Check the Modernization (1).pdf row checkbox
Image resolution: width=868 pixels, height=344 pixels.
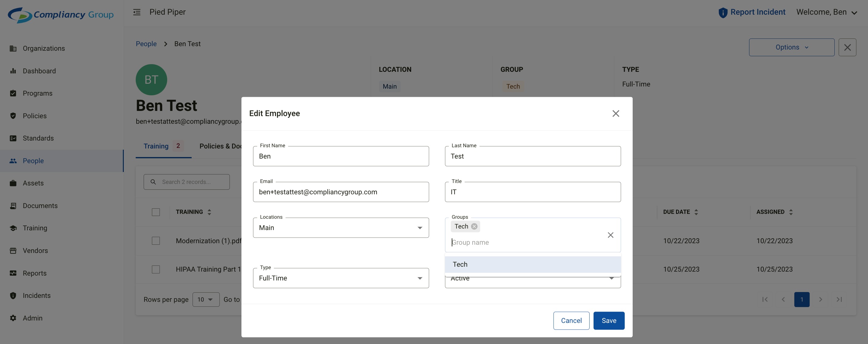(x=156, y=241)
